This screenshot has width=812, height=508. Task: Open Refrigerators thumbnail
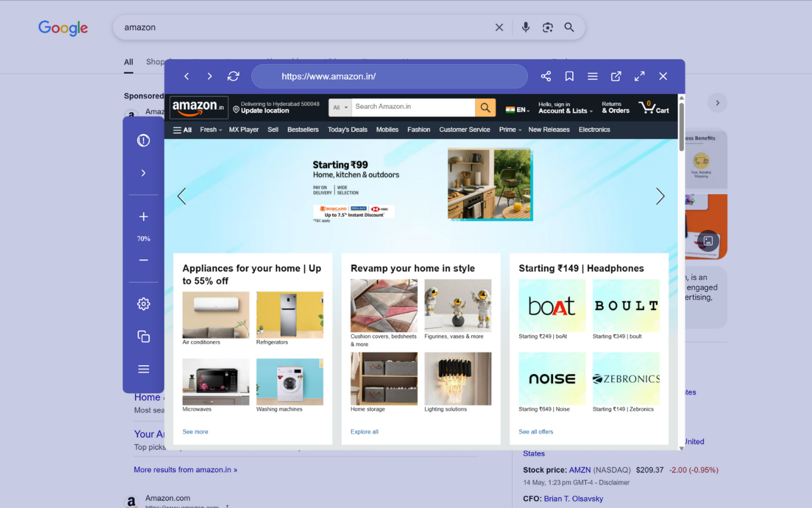coord(289,314)
